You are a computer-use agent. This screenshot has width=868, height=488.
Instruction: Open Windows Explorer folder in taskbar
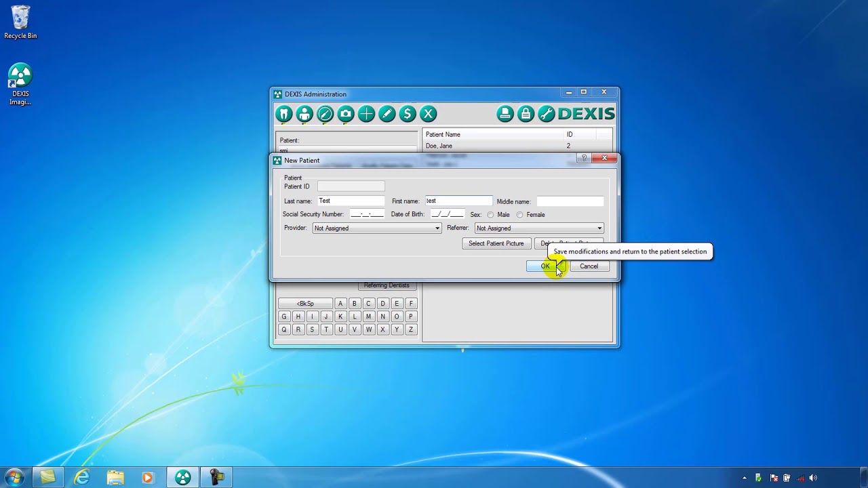[115, 477]
